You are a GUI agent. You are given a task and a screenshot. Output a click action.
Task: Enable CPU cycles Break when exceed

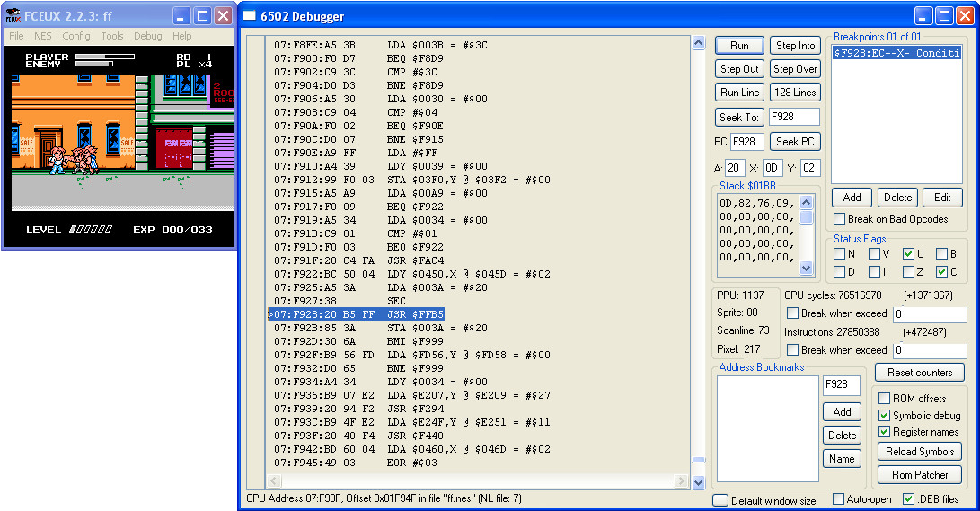click(x=792, y=313)
